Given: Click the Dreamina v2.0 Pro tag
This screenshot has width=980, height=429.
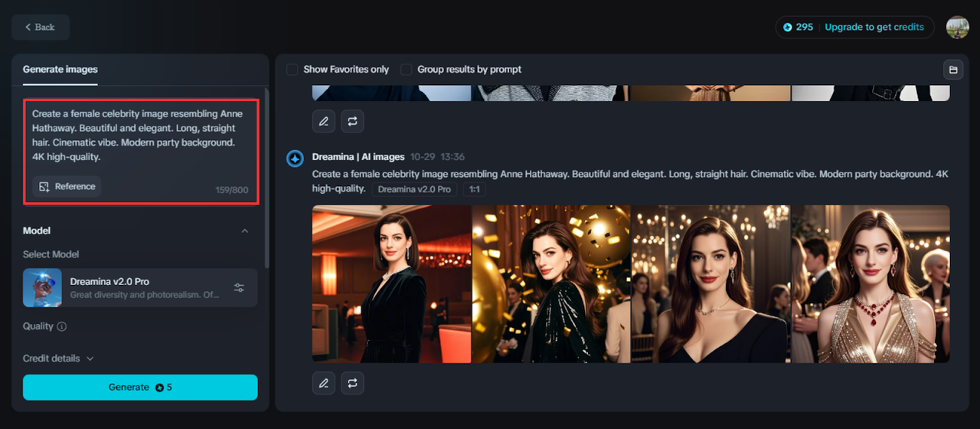Looking at the screenshot, I should 414,189.
